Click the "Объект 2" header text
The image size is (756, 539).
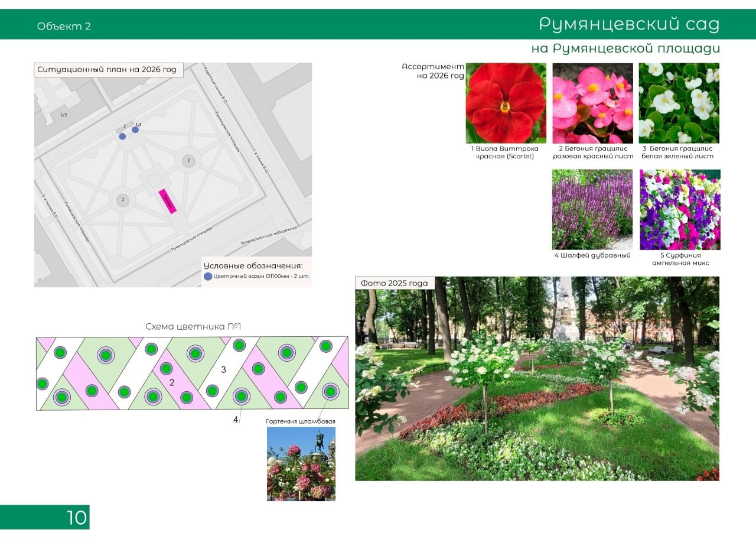[x=64, y=26]
